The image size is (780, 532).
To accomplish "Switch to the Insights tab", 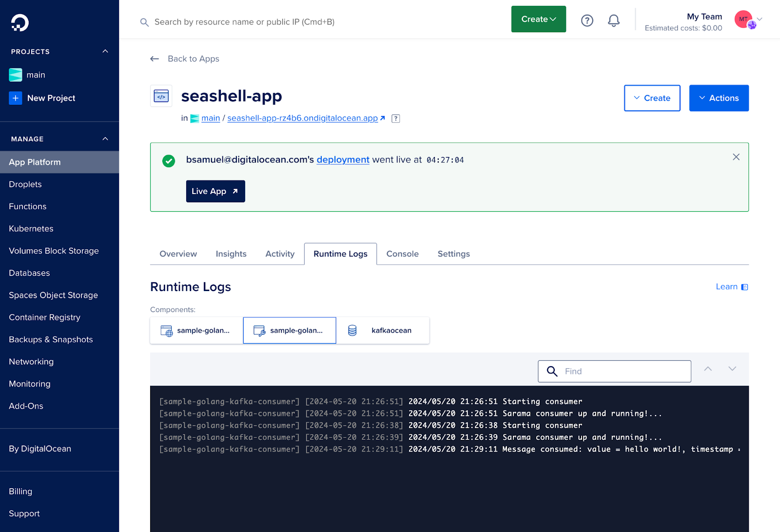I will (231, 254).
